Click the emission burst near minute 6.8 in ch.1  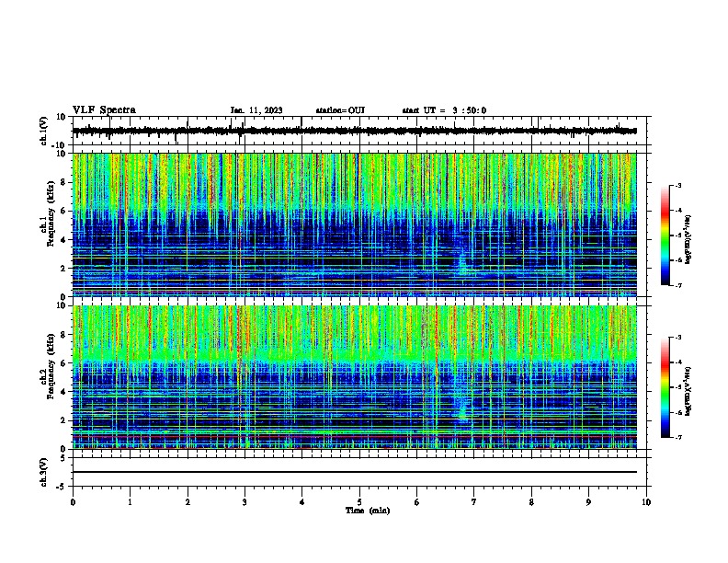(462, 263)
